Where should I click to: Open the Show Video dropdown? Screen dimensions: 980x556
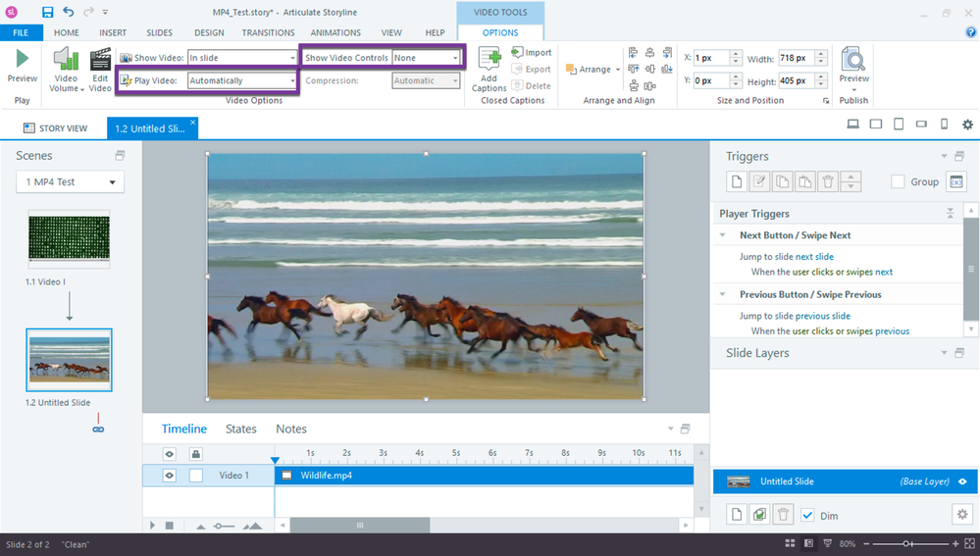pyautogui.click(x=242, y=58)
